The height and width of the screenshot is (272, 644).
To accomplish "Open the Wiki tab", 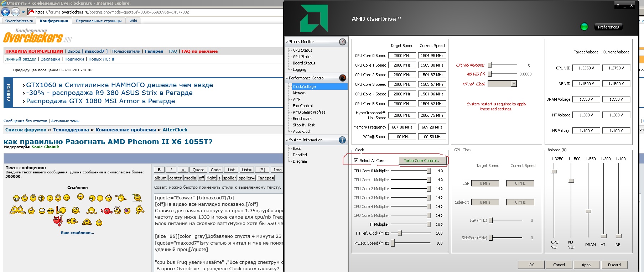I will 133,21.
